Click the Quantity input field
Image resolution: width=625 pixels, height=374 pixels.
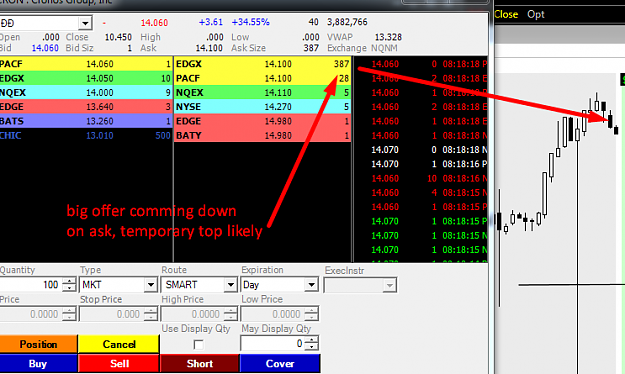31,285
